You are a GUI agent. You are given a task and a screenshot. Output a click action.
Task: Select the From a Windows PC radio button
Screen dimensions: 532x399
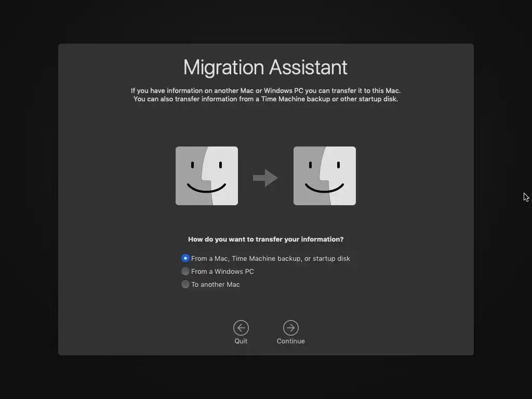[x=185, y=271]
